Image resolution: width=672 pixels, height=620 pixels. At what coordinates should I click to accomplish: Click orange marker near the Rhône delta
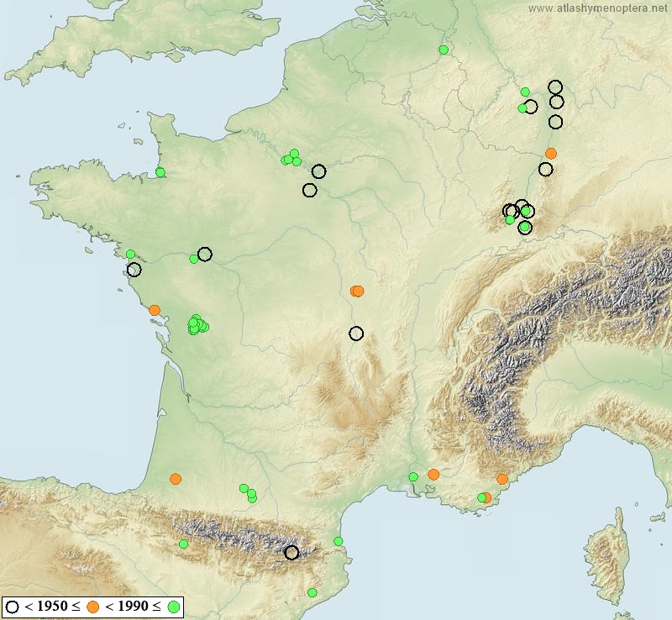433,474
